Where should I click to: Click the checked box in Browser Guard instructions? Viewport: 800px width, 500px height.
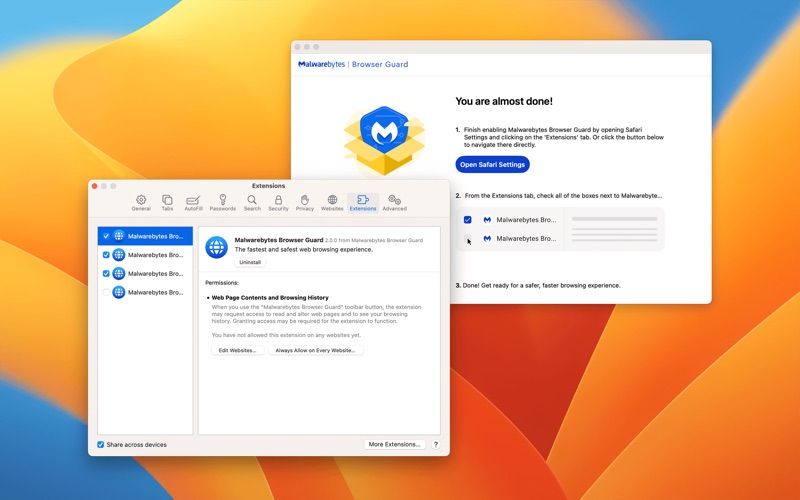coord(467,220)
